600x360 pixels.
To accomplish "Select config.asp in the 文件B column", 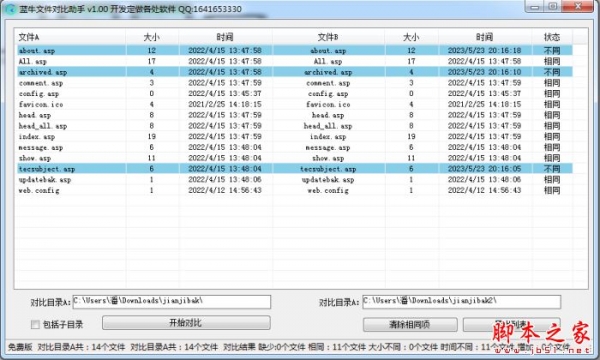I will tap(328, 94).
